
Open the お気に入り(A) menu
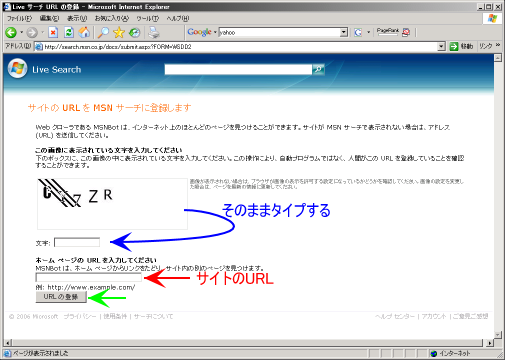112,18
